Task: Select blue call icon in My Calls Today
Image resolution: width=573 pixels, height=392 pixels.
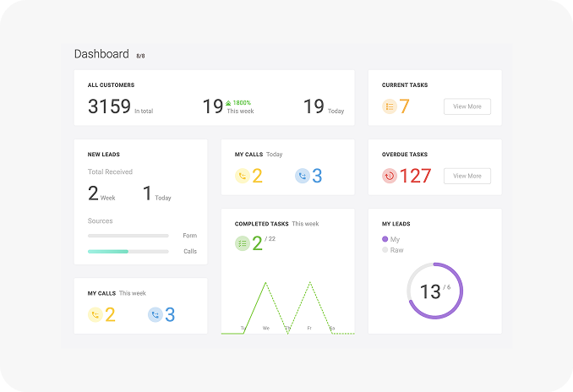Action: (303, 176)
